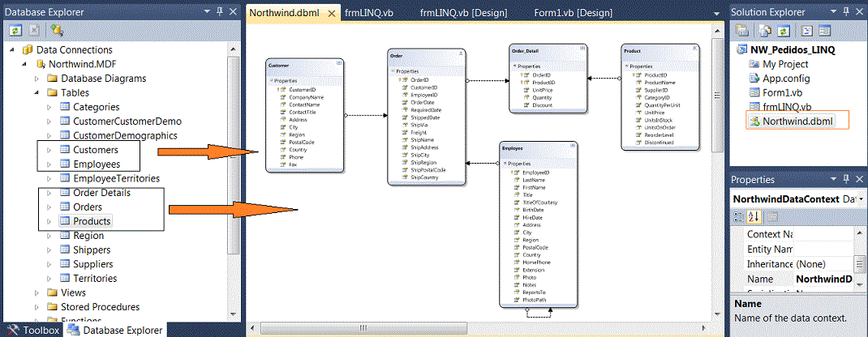Collapse the Customer entity shape
This screenshot has width=868, height=337.
[x=339, y=63]
